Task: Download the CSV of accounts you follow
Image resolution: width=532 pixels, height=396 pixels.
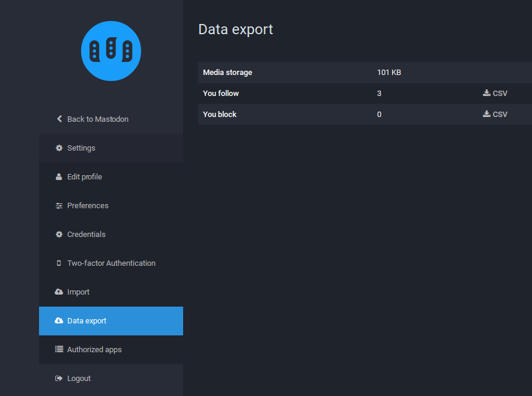Action: (x=495, y=94)
